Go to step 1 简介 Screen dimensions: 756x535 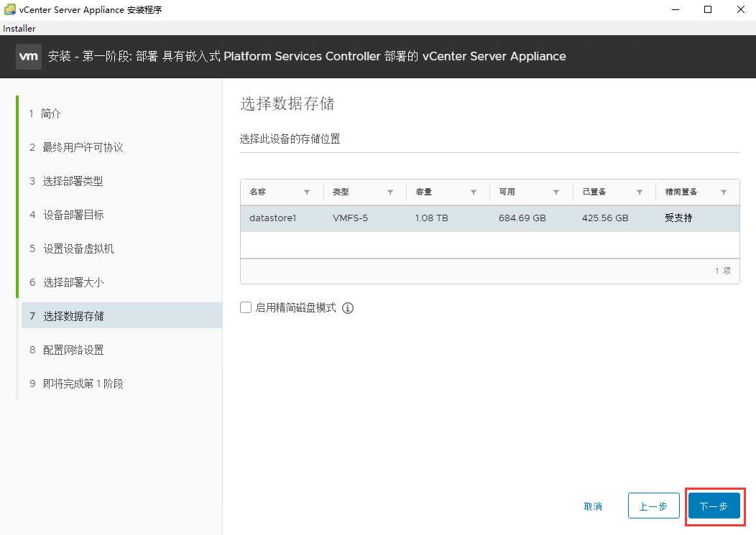click(51, 113)
